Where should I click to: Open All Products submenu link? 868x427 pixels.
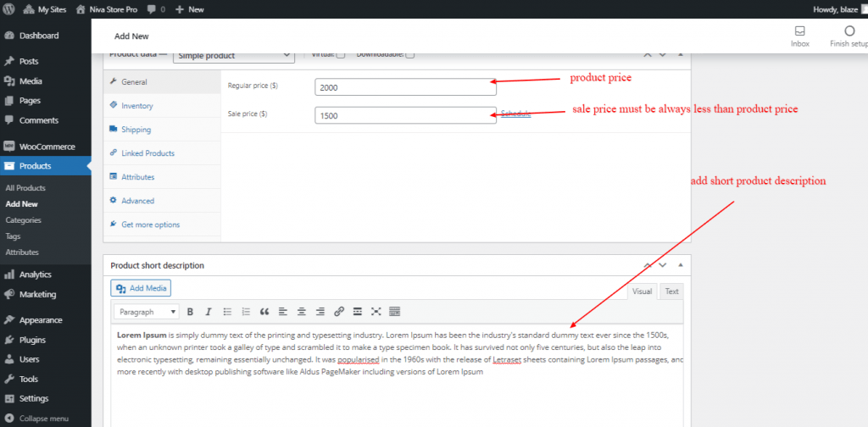(25, 188)
